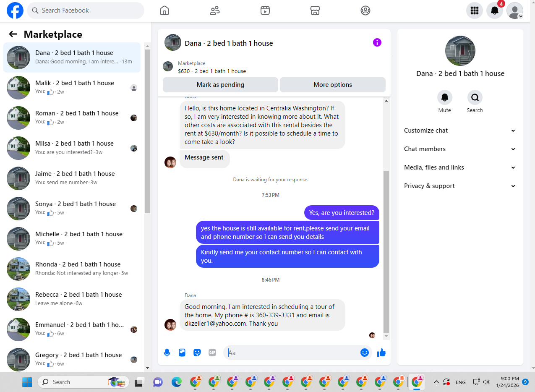Click the Windows taskbar Search box
Viewport: 535px width, 392px height.
pyautogui.click(x=84, y=382)
